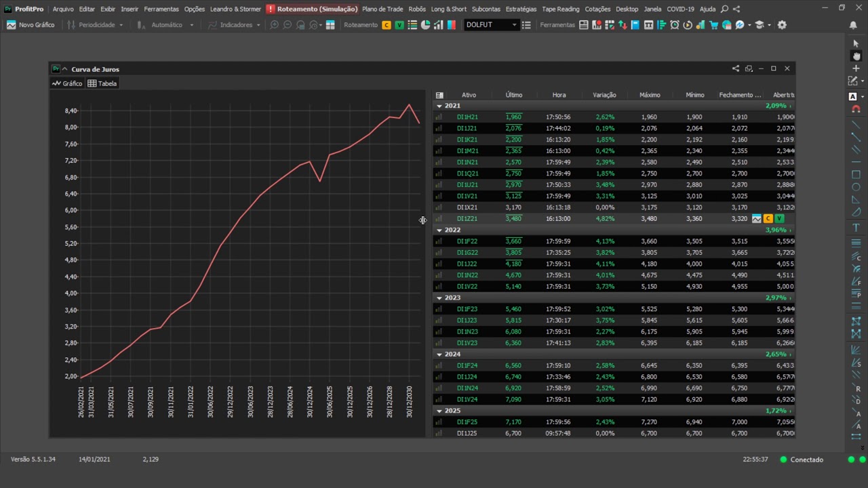Select the DI1N23 asset row

tap(614, 331)
